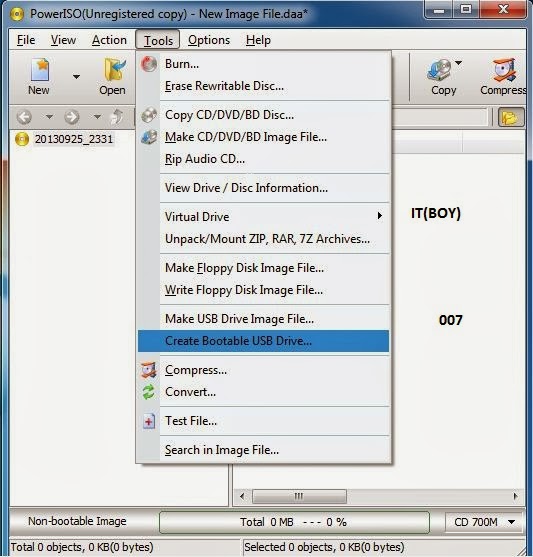Expand the Copy button dropdown arrow
This screenshot has width=533, height=557.
[459, 63]
